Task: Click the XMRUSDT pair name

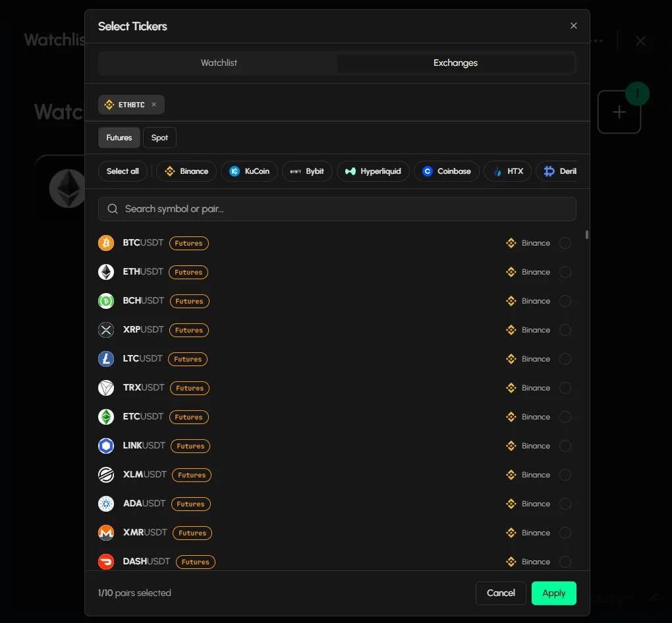Action: tap(145, 532)
